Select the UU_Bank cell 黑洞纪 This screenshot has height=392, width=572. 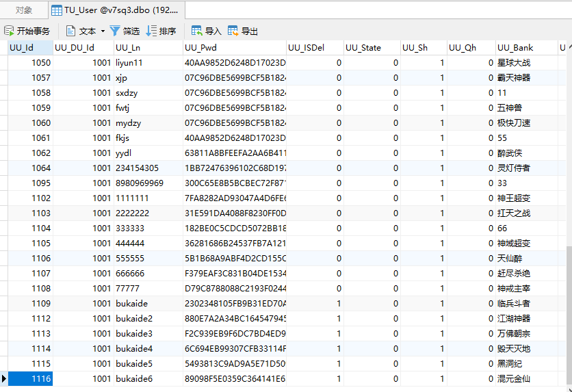[527, 363]
